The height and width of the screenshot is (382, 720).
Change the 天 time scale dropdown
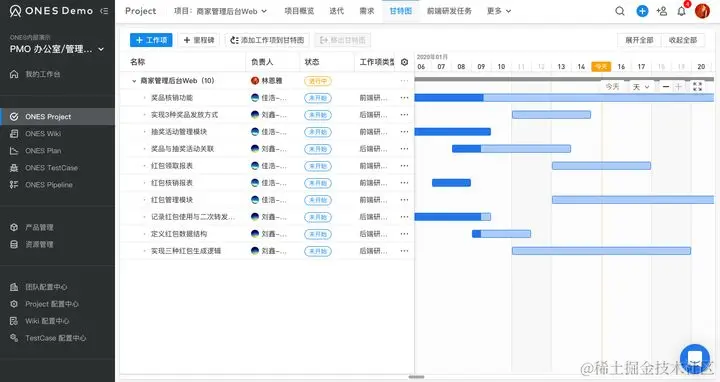pos(641,86)
